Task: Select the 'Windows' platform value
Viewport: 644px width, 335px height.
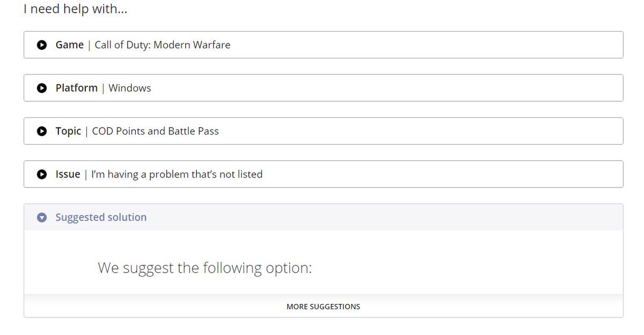Action: tap(130, 88)
